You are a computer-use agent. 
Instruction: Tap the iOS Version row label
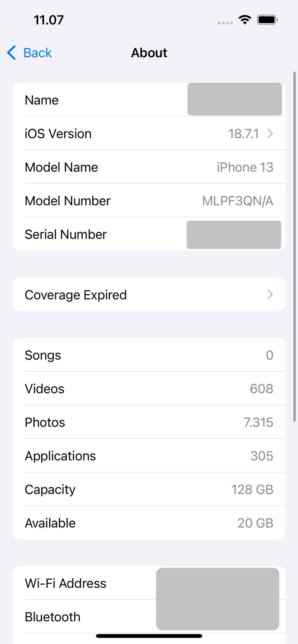coord(58,134)
